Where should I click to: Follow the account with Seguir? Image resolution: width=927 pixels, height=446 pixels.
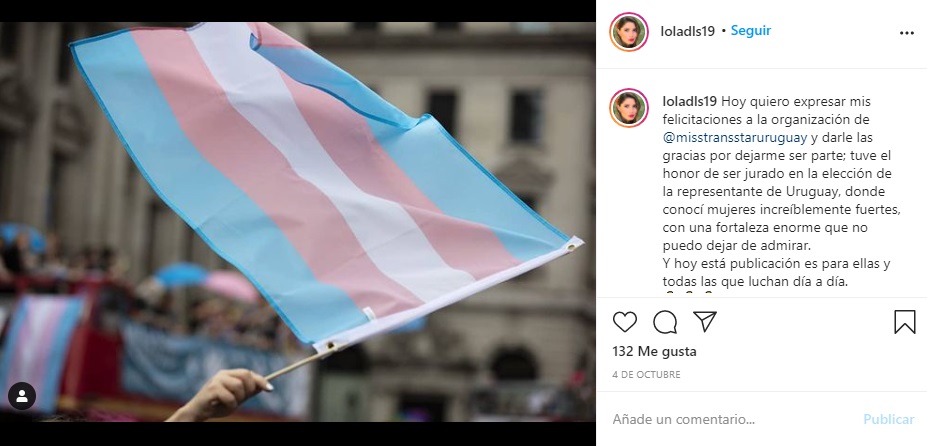751,31
